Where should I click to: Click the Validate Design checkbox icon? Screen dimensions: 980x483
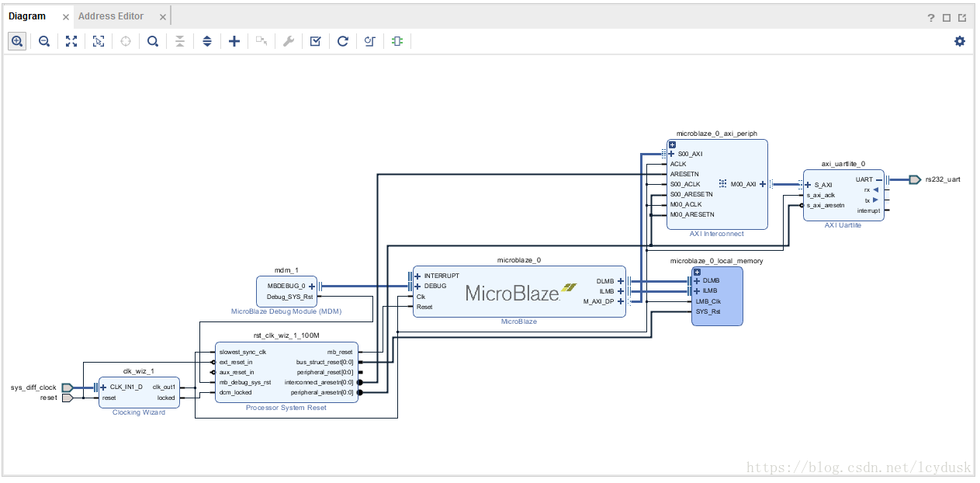click(x=315, y=41)
